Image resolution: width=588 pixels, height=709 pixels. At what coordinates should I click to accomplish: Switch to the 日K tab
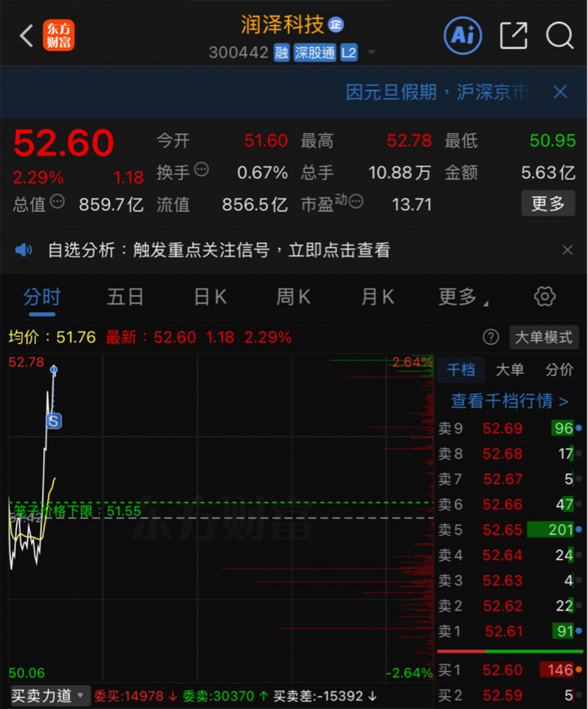211,298
